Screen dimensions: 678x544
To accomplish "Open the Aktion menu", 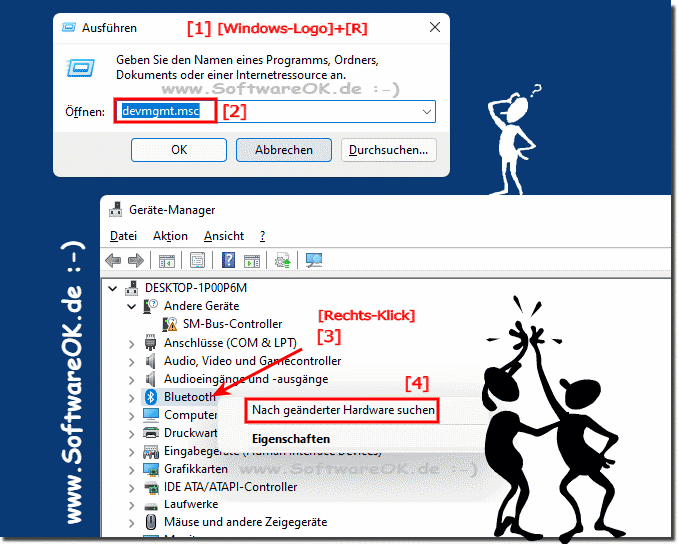I will coord(170,236).
